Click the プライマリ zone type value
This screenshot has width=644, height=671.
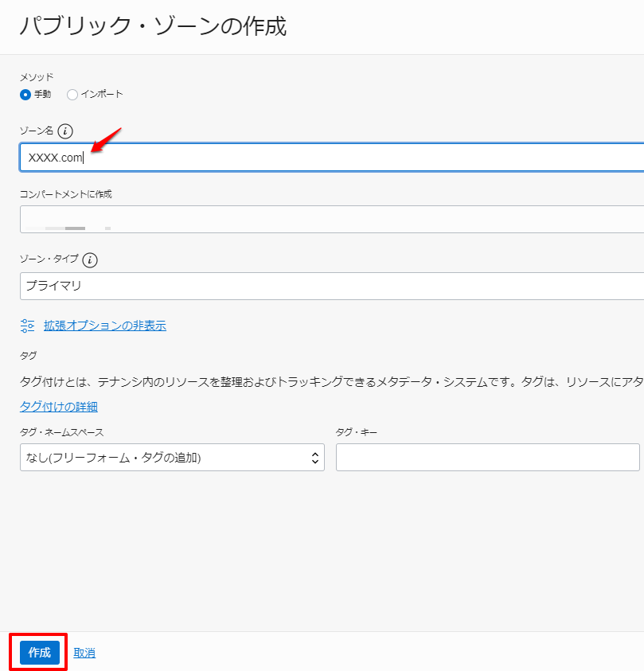[48, 286]
